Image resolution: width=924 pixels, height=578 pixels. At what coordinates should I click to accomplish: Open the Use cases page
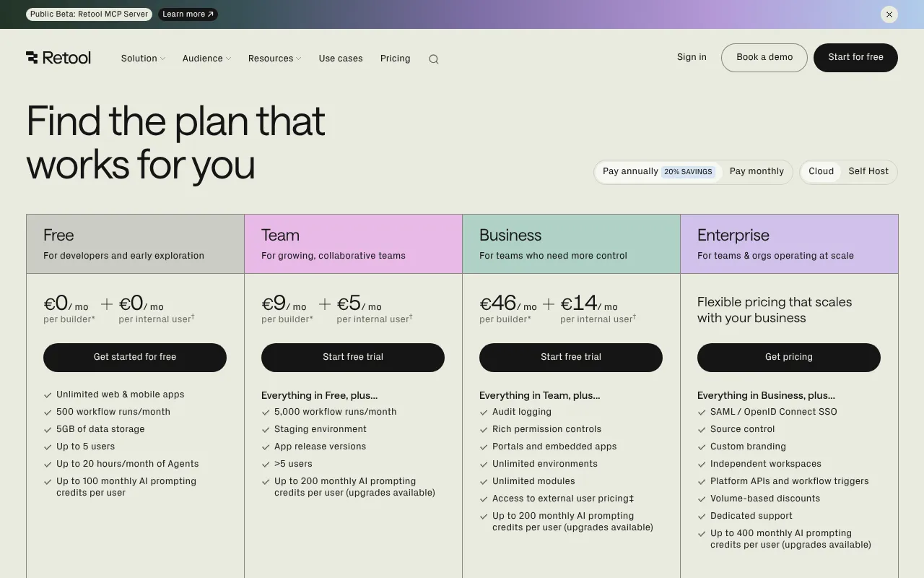pyautogui.click(x=341, y=59)
